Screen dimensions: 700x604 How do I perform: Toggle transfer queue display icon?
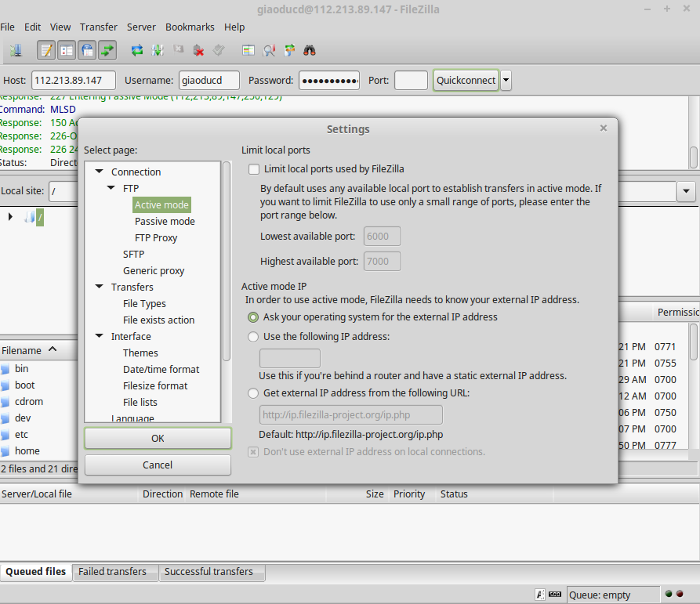point(107,50)
